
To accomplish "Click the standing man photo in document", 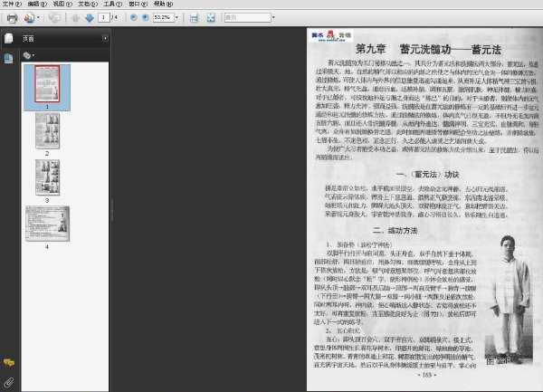I will 510,300.
